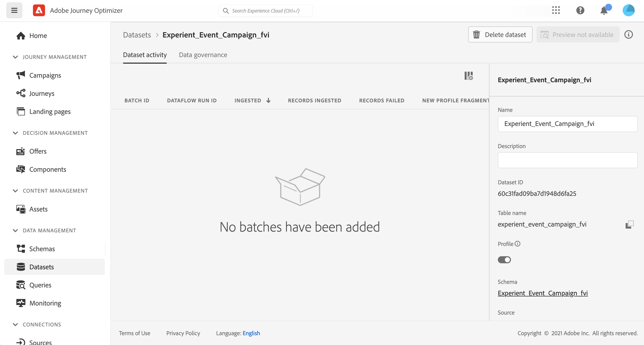
Task: Open the Experient_Event_Campaign_fvi schema link
Action: coord(543,293)
